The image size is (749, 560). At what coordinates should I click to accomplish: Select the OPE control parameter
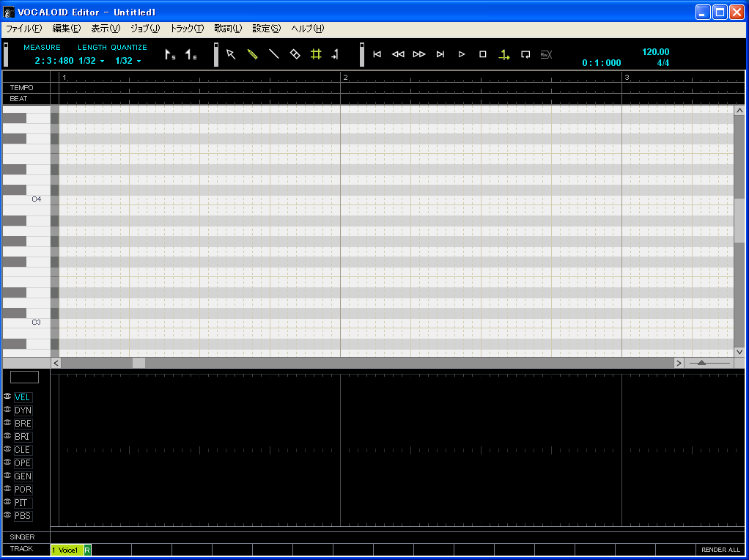pyautogui.click(x=23, y=463)
